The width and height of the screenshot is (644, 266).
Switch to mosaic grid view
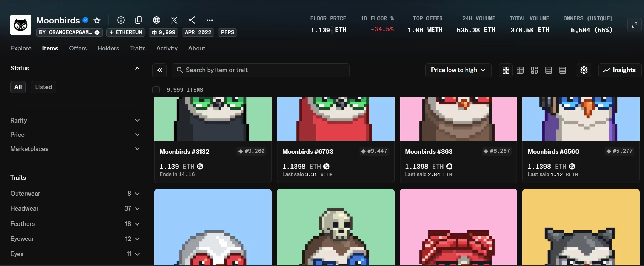point(534,70)
